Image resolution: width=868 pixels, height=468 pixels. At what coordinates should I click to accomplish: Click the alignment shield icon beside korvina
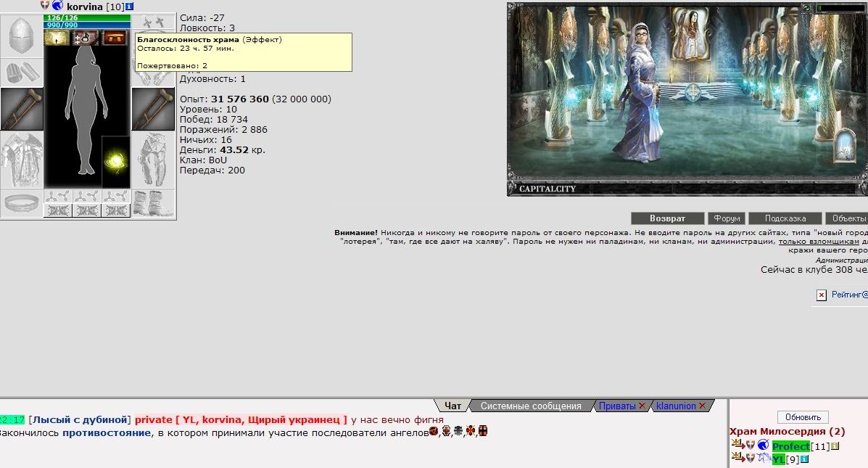[46, 6]
